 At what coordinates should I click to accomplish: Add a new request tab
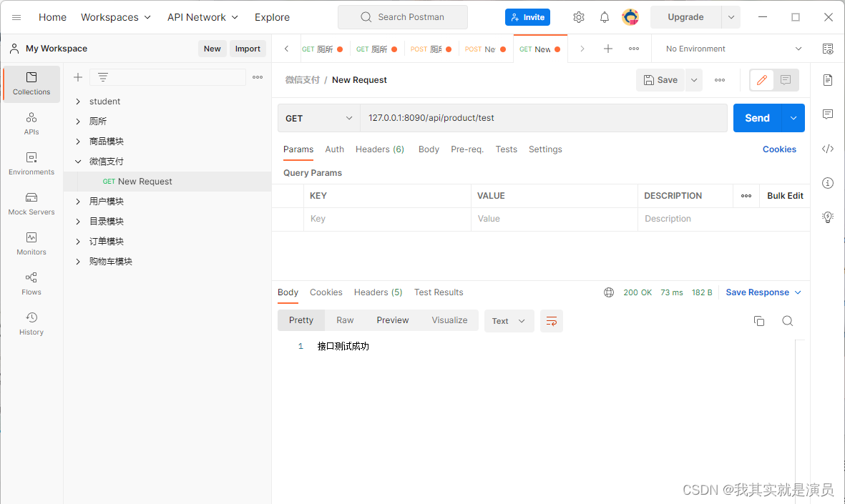click(608, 49)
